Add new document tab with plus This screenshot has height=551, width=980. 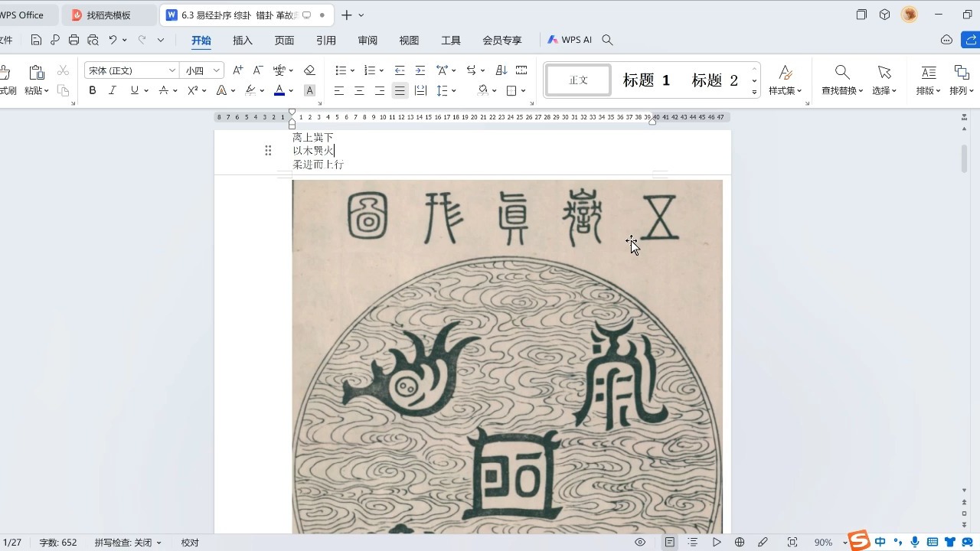[347, 15]
